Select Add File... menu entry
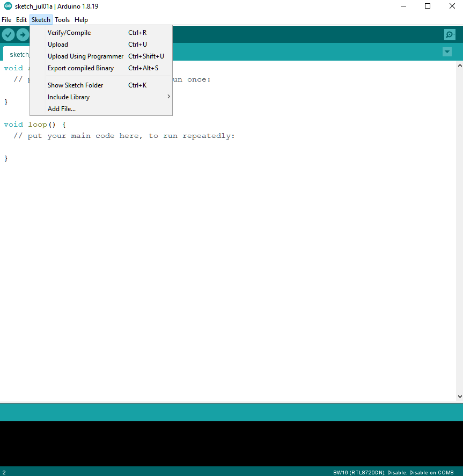 pos(101,109)
